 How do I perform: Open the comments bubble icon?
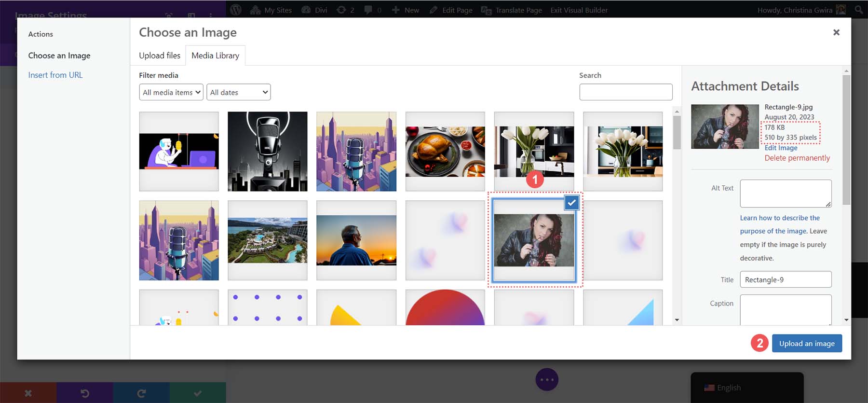pyautogui.click(x=373, y=10)
